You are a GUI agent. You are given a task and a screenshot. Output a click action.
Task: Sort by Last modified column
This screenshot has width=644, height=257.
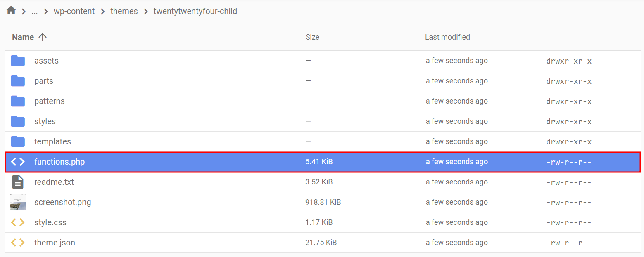point(447,37)
